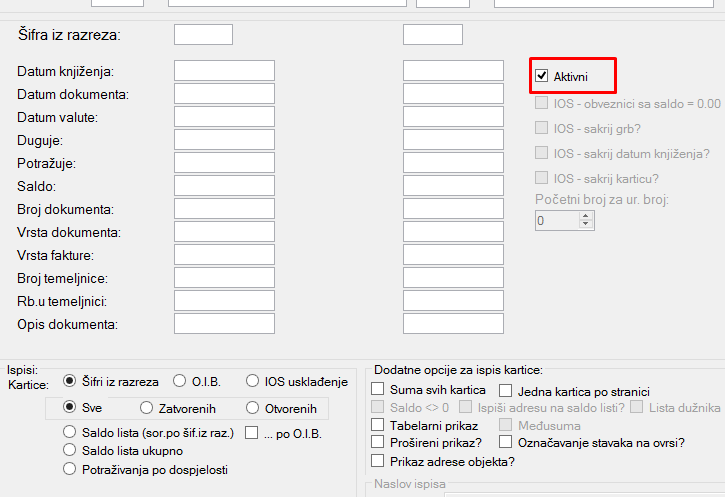Click first Opis dokumenta input field
The height and width of the screenshot is (497, 725).
(224, 324)
